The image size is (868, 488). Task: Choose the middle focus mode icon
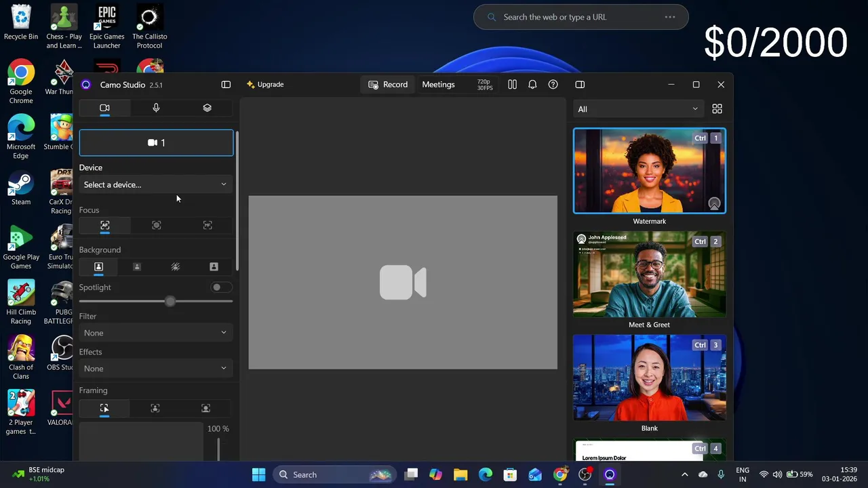point(156,225)
